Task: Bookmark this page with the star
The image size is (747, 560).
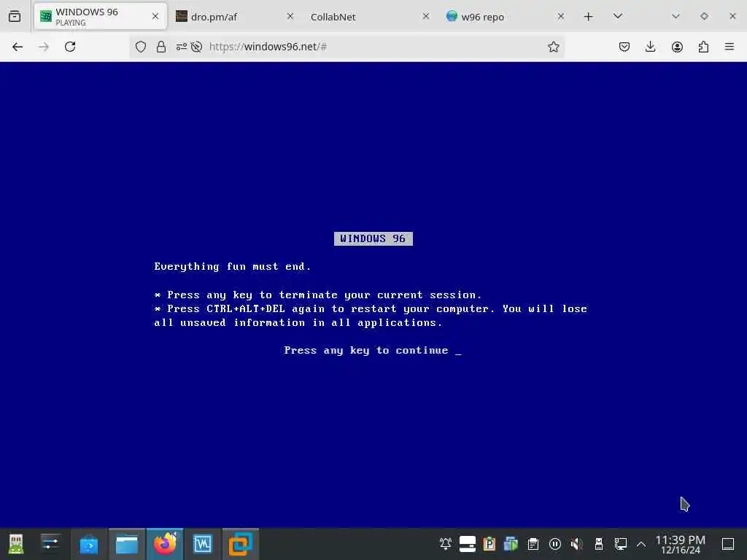Action: pos(553,47)
